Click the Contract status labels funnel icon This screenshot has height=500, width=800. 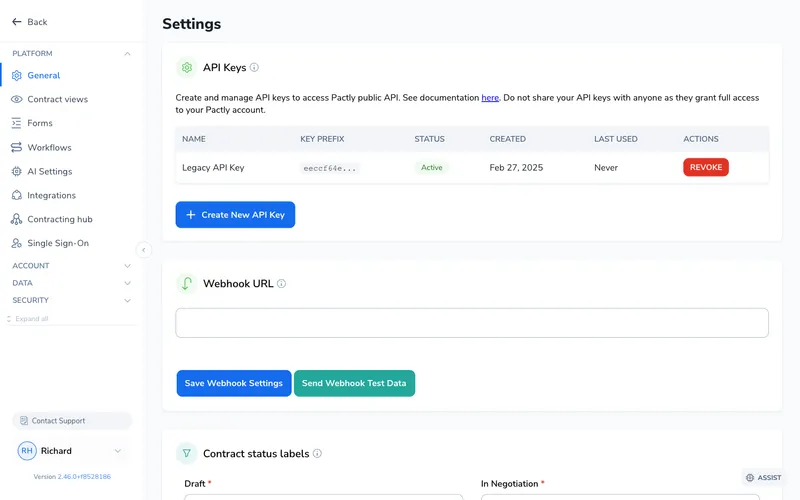click(x=187, y=454)
